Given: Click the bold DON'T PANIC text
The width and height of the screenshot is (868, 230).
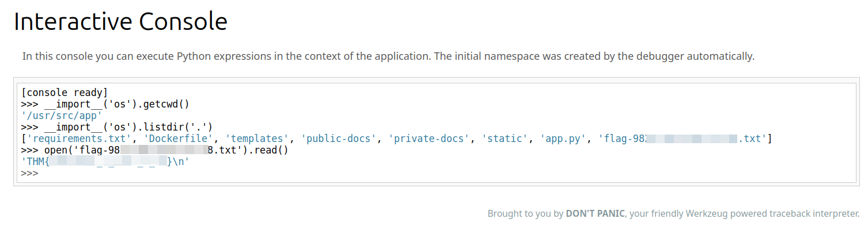Looking at the screenshot, I should [x=596, y=214].
